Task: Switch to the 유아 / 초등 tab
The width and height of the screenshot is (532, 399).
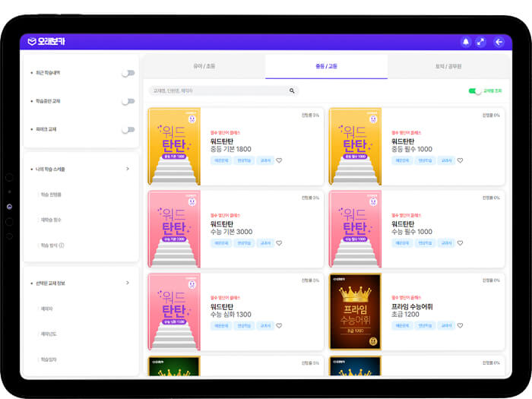Action: pos(204,66)
